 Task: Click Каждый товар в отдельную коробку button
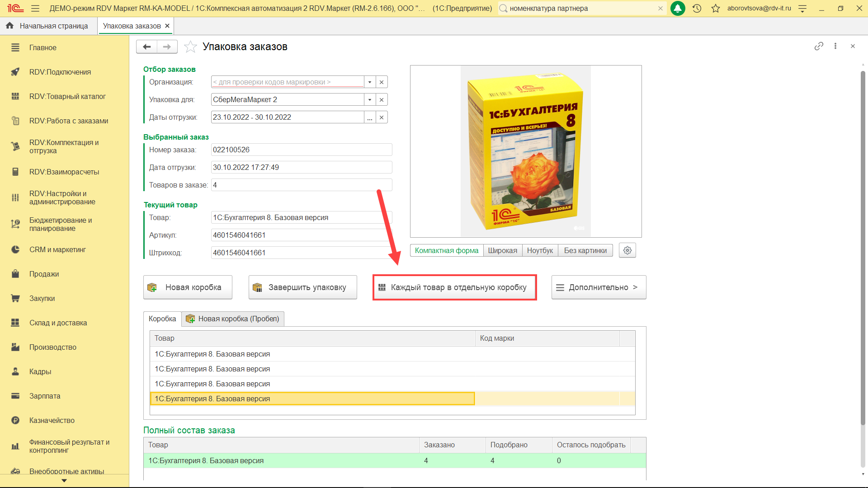tap(454, 287)
